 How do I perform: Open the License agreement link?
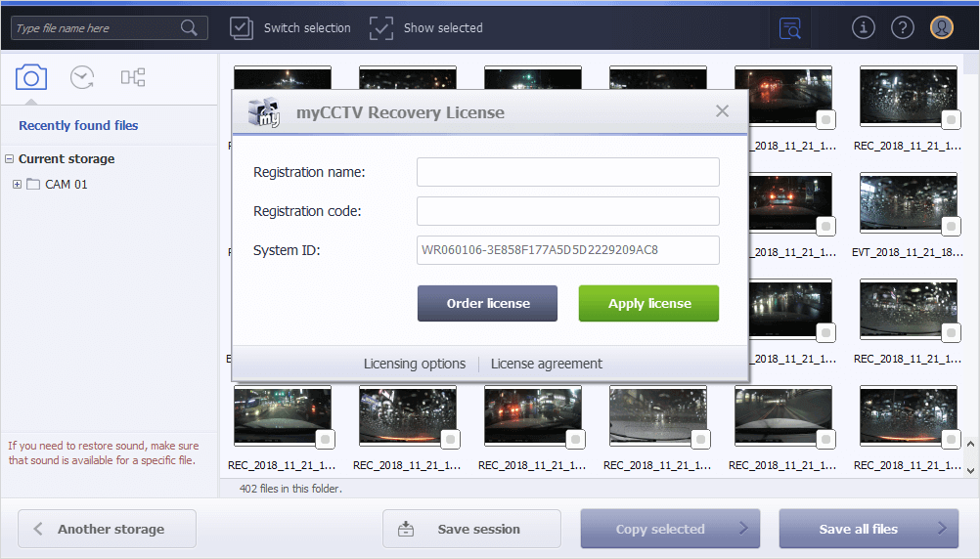point(547,364)
